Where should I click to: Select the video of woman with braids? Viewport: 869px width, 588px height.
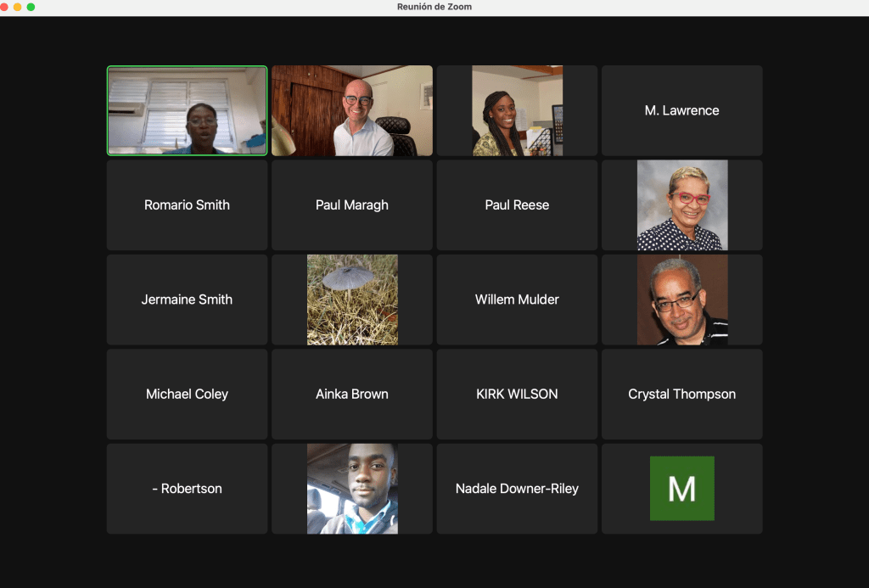tap(517, 111)
